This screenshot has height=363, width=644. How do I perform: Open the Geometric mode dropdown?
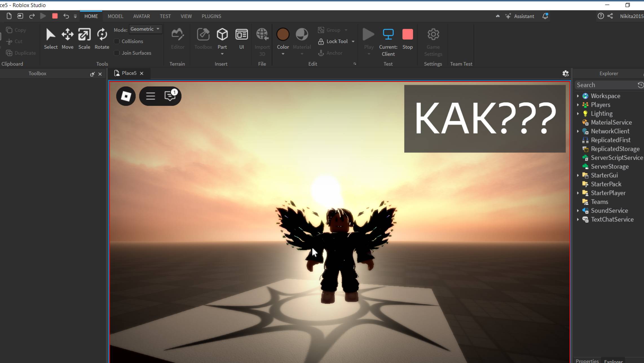click(x=145, y=29)
